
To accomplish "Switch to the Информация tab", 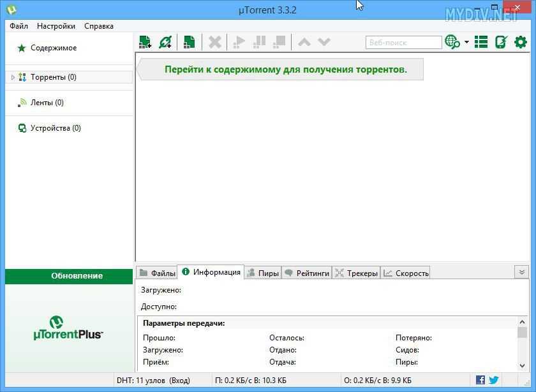I will pyautogui.click(x=211, y=272).
